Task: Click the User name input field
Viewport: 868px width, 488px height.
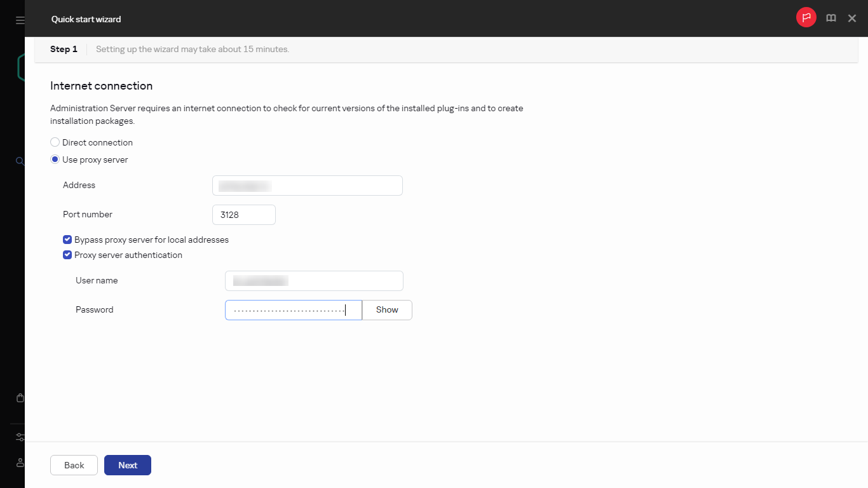Action: tap(313, 280)
